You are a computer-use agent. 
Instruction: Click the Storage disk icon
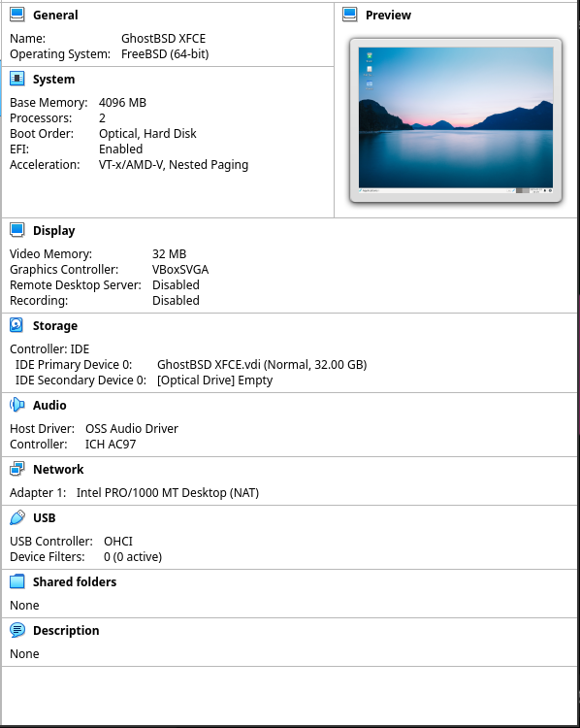point(16,325)
